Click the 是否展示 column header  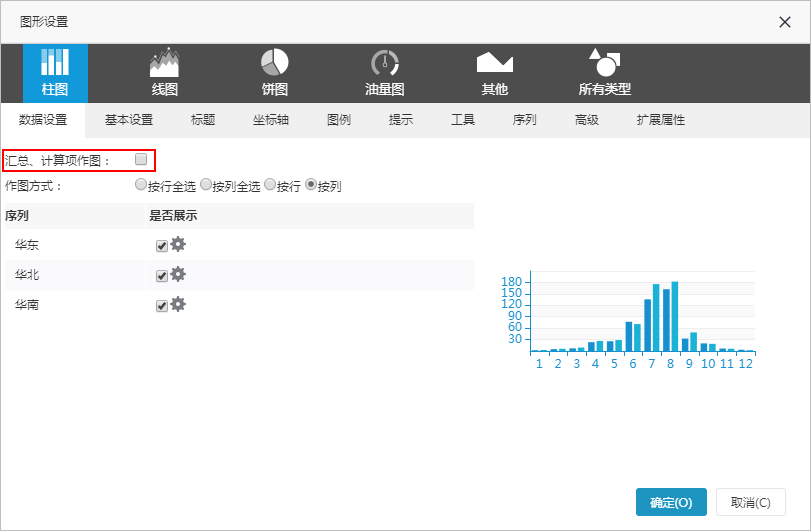[173, 216]
